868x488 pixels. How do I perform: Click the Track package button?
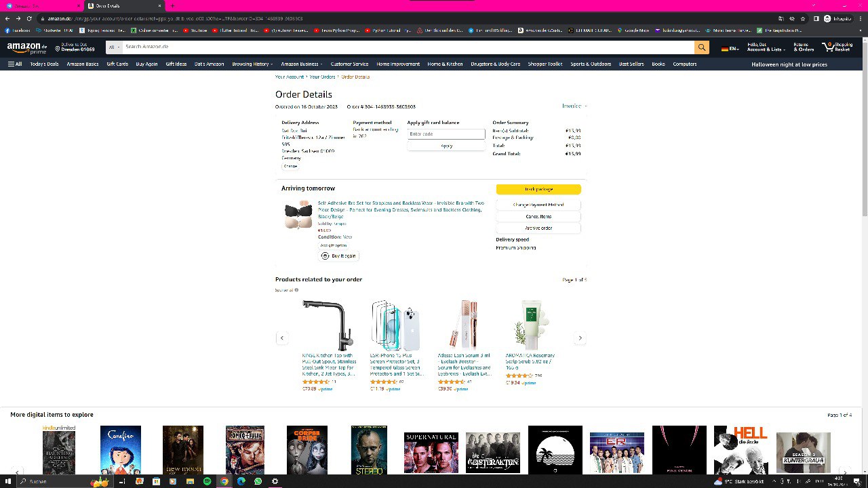[x=538, y=189]
